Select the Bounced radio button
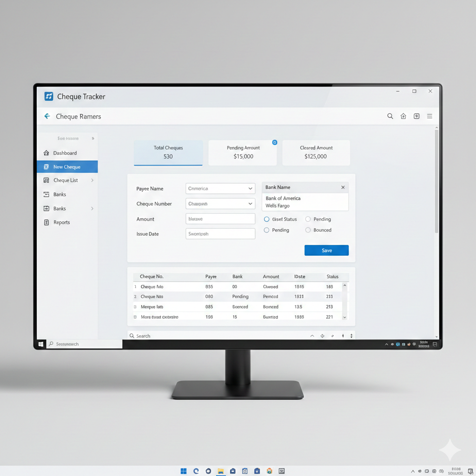This screenshot has height=476, width=476. (307, 230)
